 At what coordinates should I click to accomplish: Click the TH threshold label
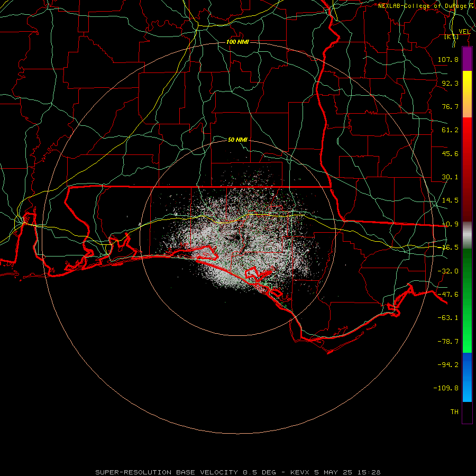click(454, 412)
